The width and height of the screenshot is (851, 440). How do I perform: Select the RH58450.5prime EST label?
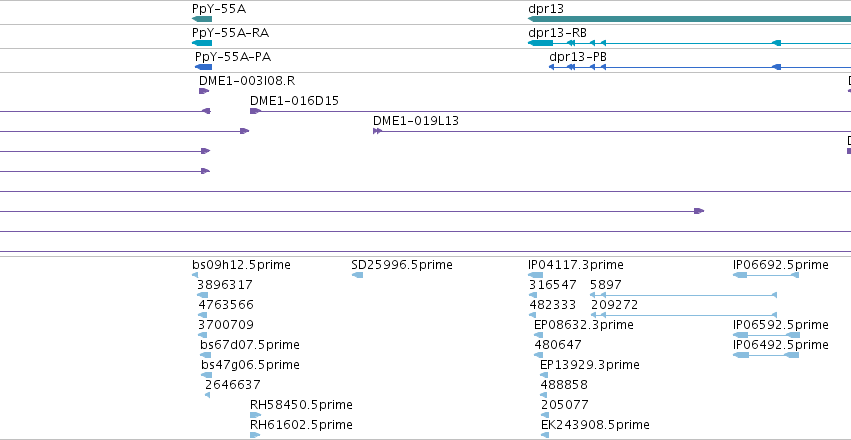[301, 405]
